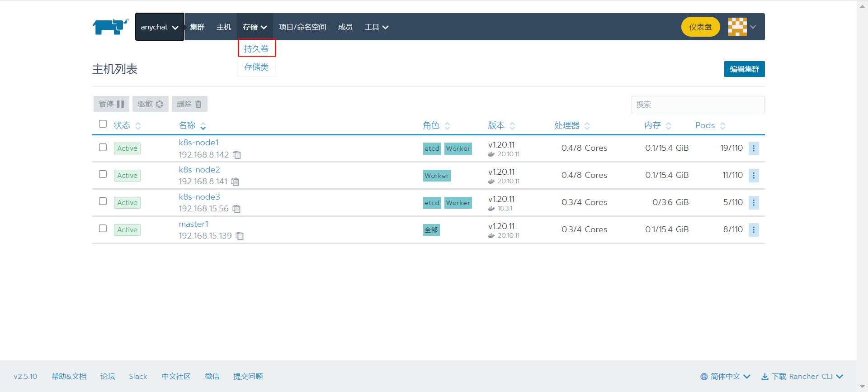The image size is (868, 392).
Task: Check the master1 row checkbox
Action: [103, 228]
